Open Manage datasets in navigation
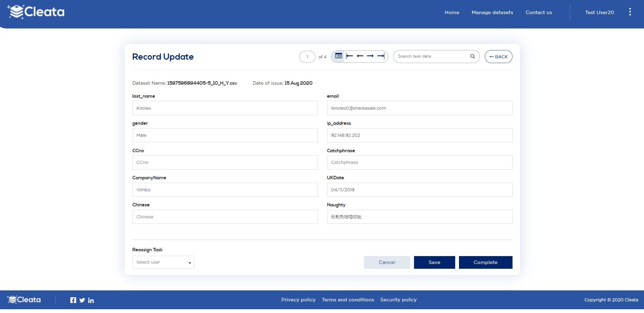This screenshot has width=644, height=313. coord(492,12)
